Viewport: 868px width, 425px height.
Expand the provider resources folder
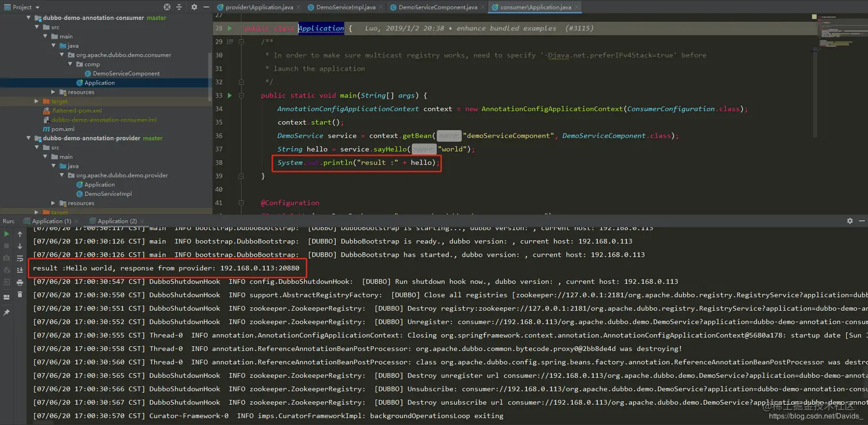tap(54, 203)
